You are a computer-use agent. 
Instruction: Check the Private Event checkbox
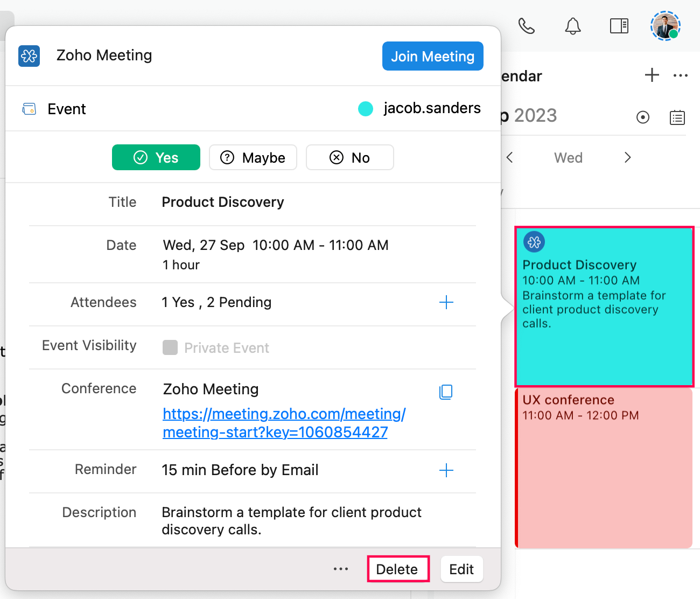(170, 347)
